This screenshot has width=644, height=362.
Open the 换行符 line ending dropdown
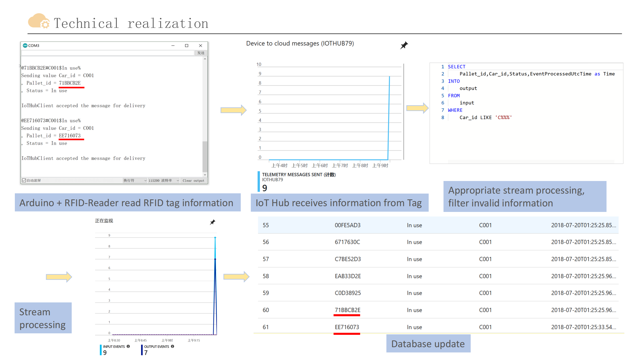[x=135, y=180]
